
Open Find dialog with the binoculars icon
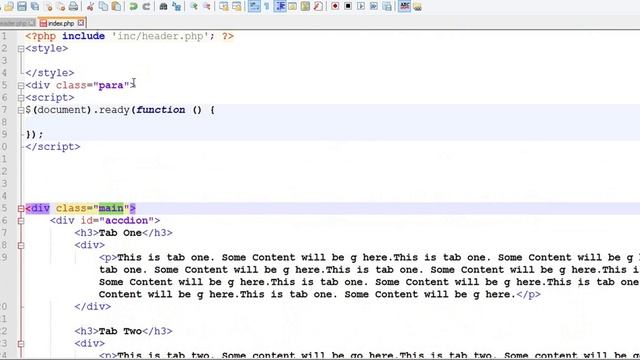(x=163, y=7)
